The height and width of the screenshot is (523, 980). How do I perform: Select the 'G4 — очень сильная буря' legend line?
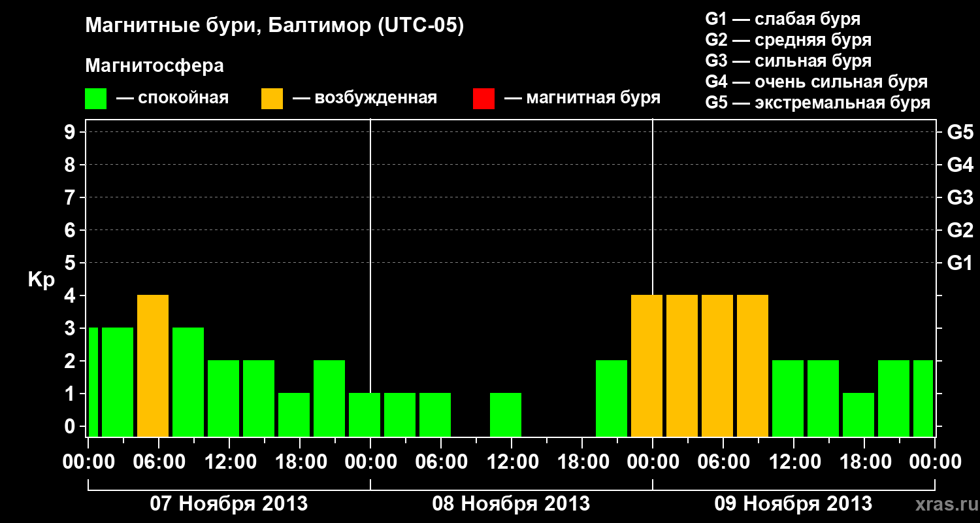[x=816, y=82]
